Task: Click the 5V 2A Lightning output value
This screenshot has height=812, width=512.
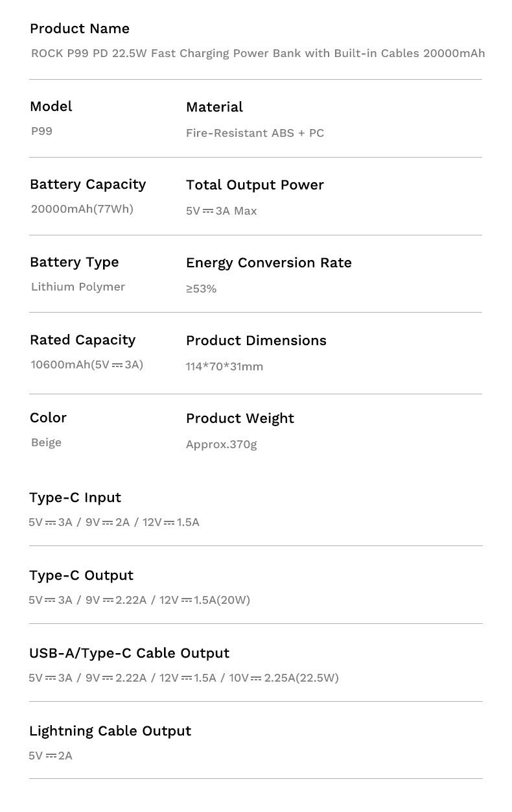Action: coord(51,756)
